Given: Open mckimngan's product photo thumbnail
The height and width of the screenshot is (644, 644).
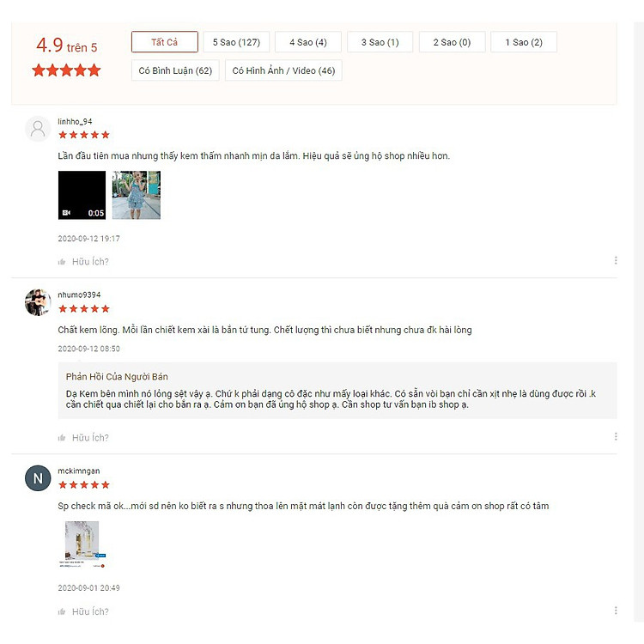Looking at the screenshot, I should coord(82,544).
